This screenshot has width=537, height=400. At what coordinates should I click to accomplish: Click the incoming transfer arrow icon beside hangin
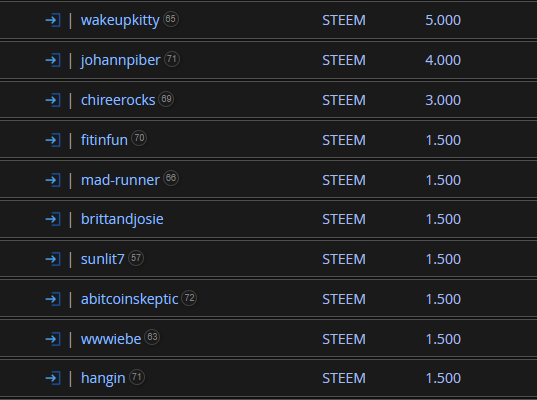[53, 378]
